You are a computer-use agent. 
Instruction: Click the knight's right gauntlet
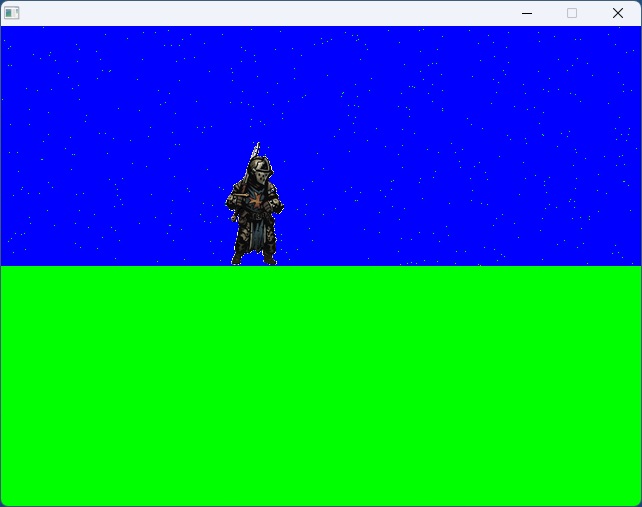(x=233, y=207)
